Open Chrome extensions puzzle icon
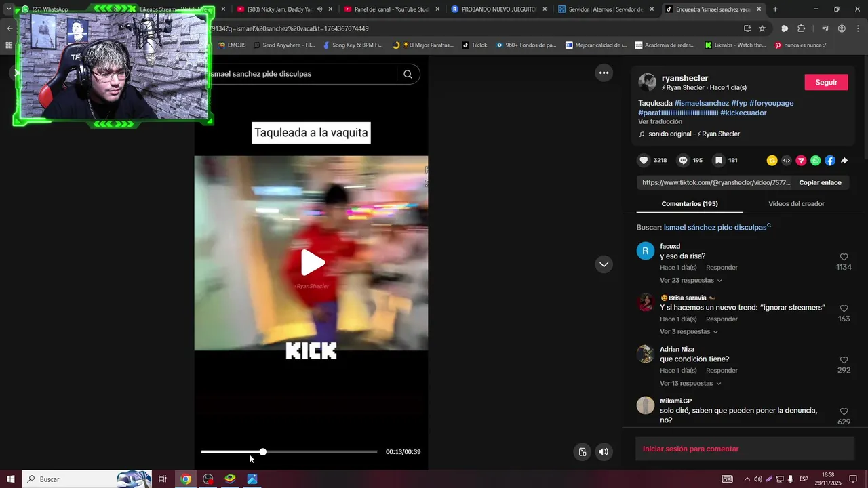 pos(801,28)
